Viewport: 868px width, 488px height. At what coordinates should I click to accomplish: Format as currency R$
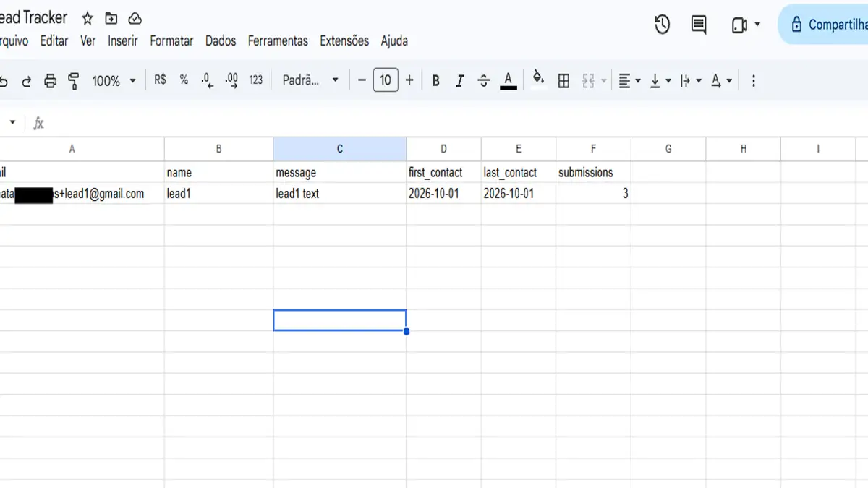tap(161, 80)
